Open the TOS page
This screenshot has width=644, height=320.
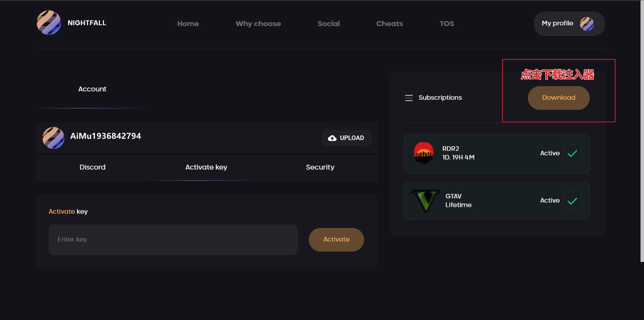pos(446,24)
